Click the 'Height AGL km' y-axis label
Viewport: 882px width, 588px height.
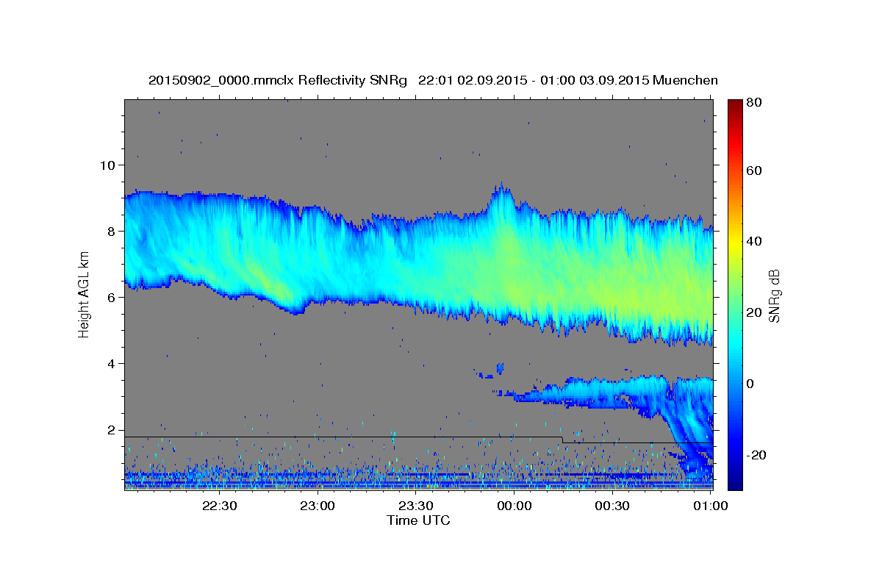84,294
